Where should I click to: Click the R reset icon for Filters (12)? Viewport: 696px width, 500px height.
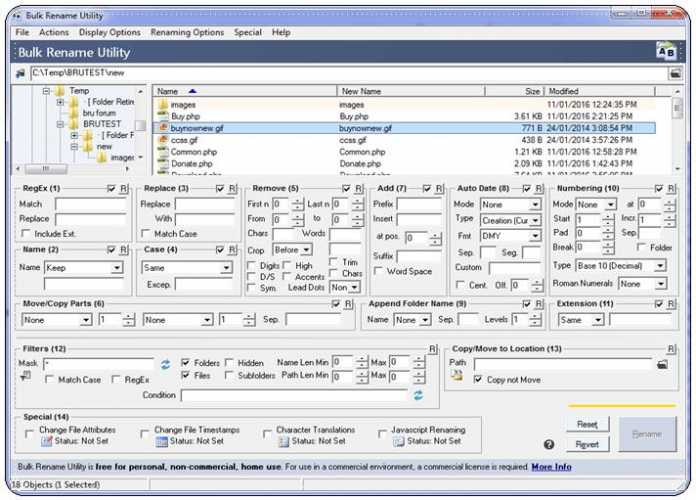433,349
